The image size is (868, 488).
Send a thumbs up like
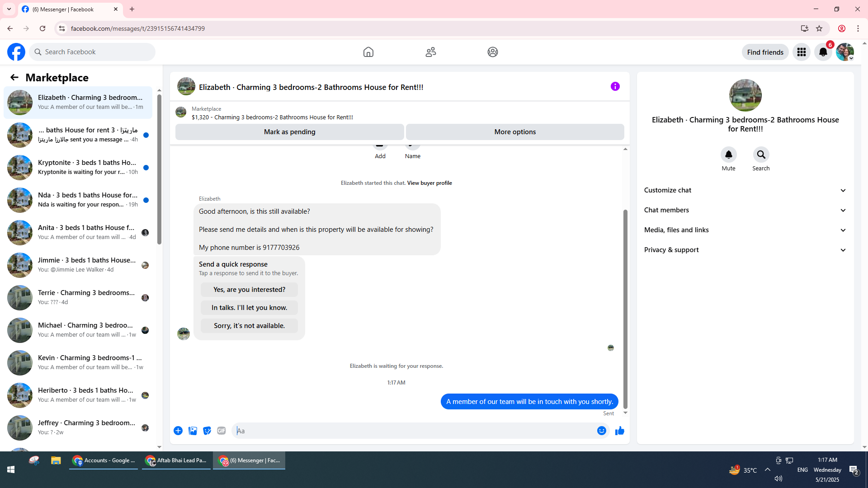pos(619,431)
